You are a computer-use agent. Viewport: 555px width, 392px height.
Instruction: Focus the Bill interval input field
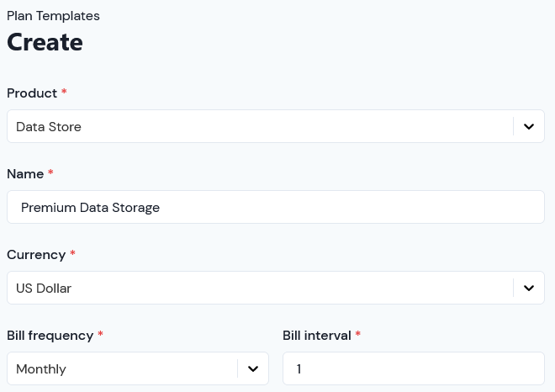(x=414, y=368)
